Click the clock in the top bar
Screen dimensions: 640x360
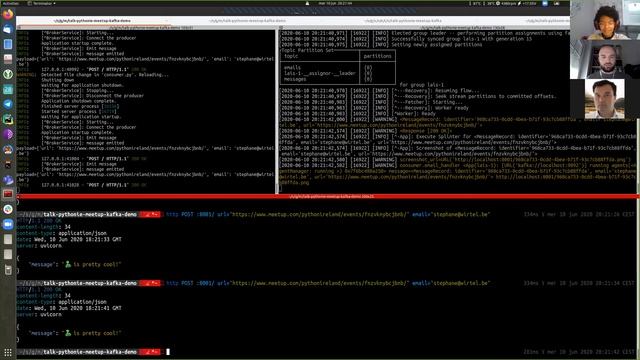coord(335,3)
